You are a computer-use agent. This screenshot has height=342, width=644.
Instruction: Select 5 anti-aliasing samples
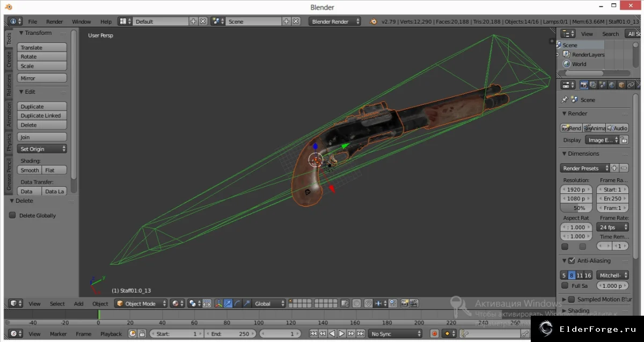(x=564, y=275)
